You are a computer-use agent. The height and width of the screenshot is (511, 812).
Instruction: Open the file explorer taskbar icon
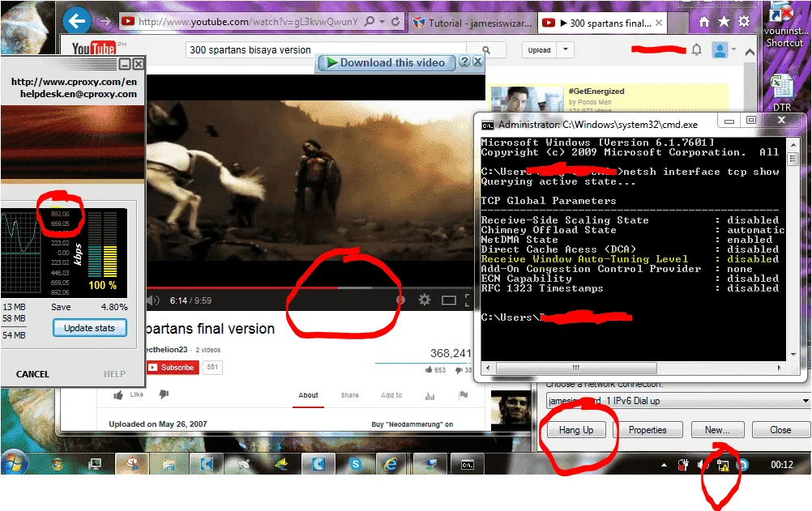click(169, 464)
